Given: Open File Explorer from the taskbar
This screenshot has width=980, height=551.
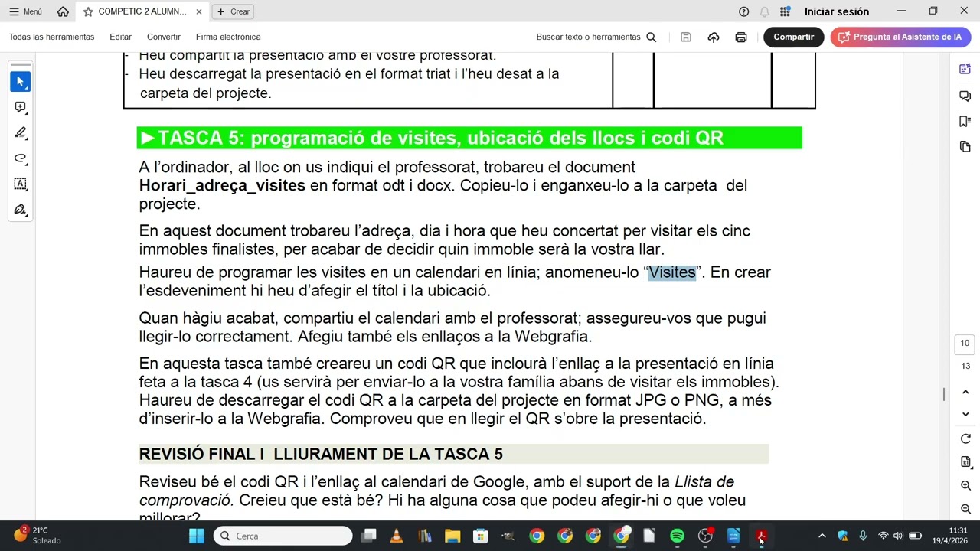Looking at the screenshot, I should (452, 536).
